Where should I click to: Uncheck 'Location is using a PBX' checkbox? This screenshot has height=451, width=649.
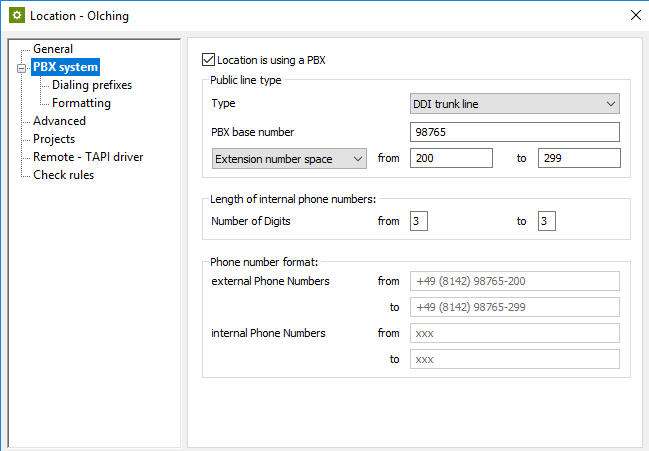tap(209, 60)
